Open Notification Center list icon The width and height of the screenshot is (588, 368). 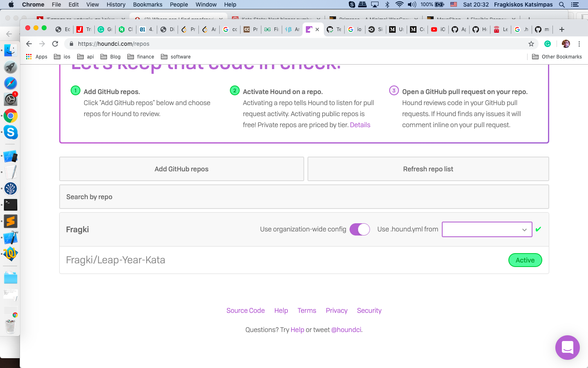point(575,4)
